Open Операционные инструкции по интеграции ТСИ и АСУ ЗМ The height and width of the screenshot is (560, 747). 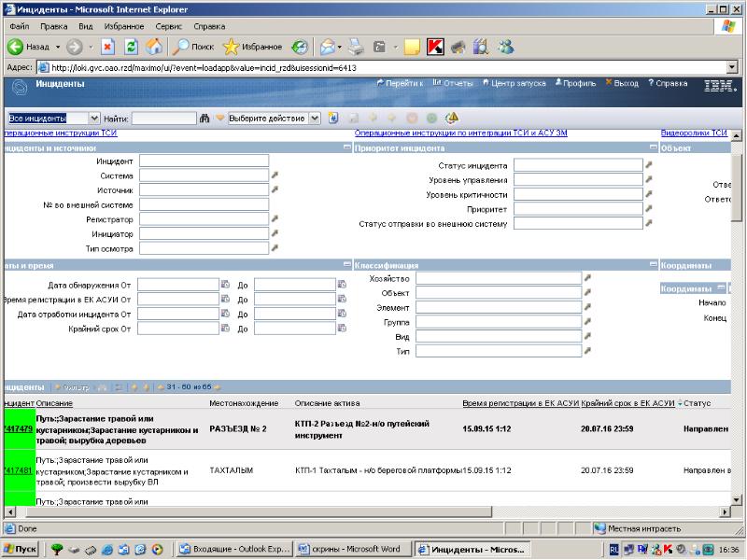[460, 133]
